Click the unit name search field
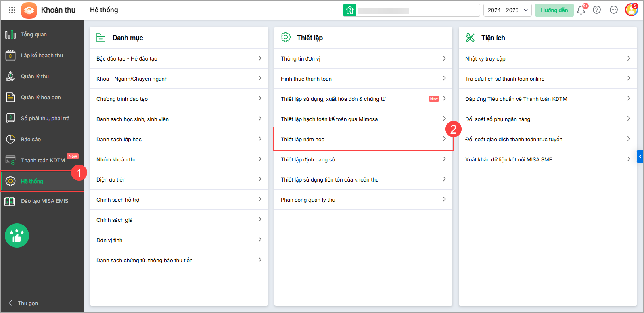This screenshot has height=313, width=644. tap(418, 10)
